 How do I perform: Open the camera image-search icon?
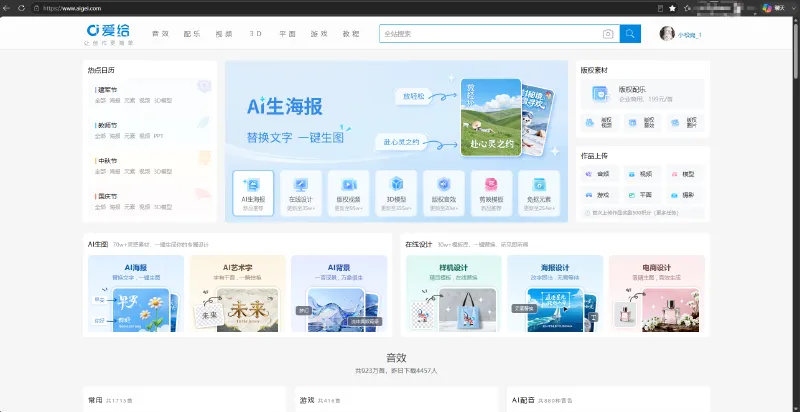pyautogui.click(x=608, y=34)
